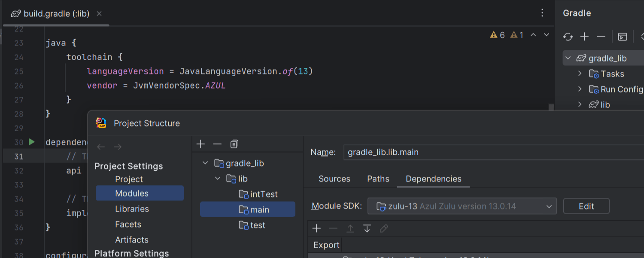Click the copy module icon in Project Structure
The height and width of the screenshot is (258, 644).
click(x=234, y=144)
